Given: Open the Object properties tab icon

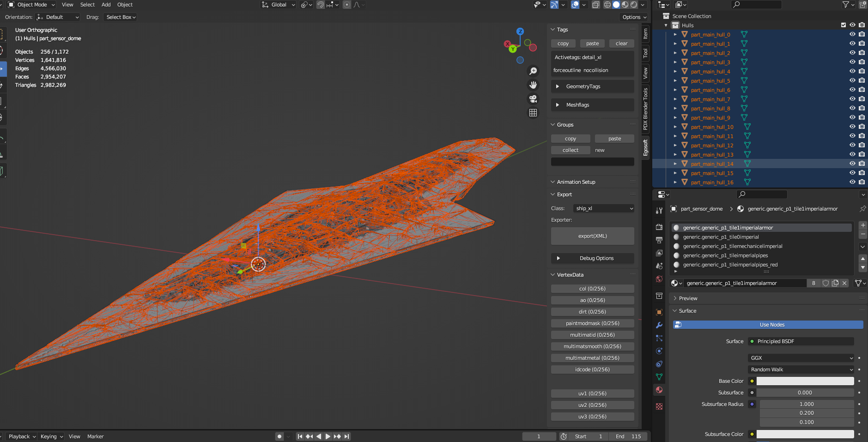Looking at the screenshot, I should tap(659, 312).
